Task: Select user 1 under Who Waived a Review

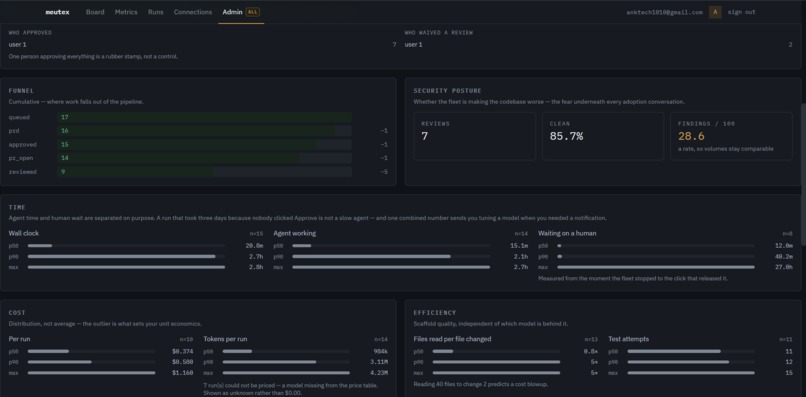Action: [x=413, y=45]
